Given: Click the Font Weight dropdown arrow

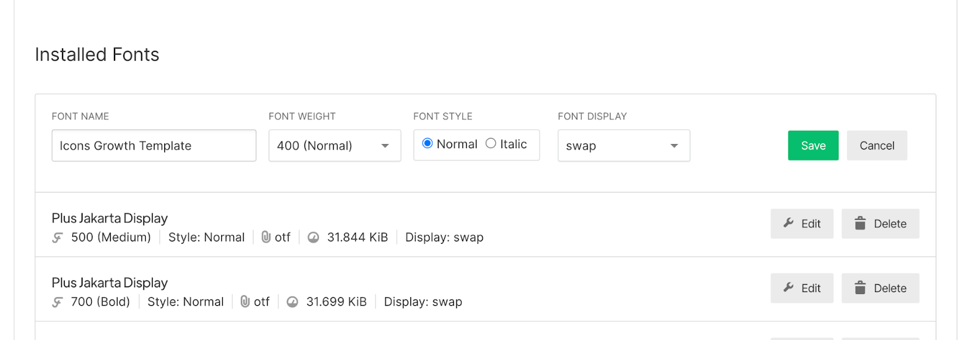Looking at the screenshot, I should tap(385, 146).
